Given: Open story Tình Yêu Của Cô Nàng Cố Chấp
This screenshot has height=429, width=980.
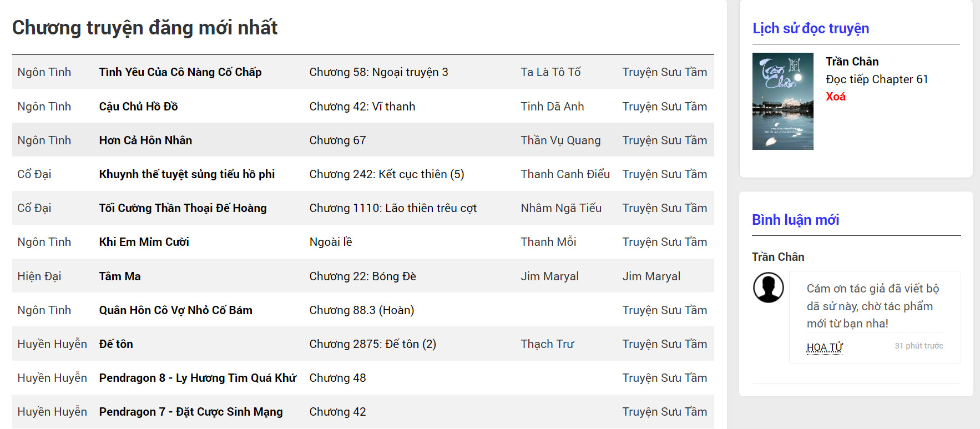Looking at the screenshot, I should tap(180, 72).
